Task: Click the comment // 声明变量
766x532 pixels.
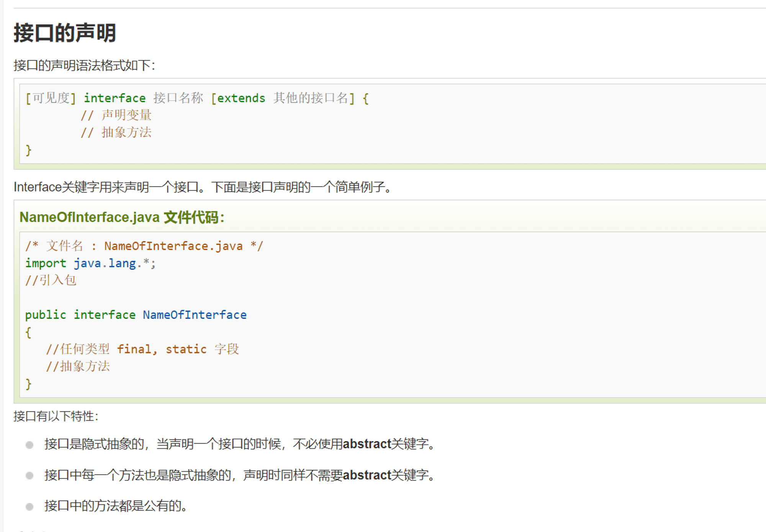Action: tap(116, 115)
